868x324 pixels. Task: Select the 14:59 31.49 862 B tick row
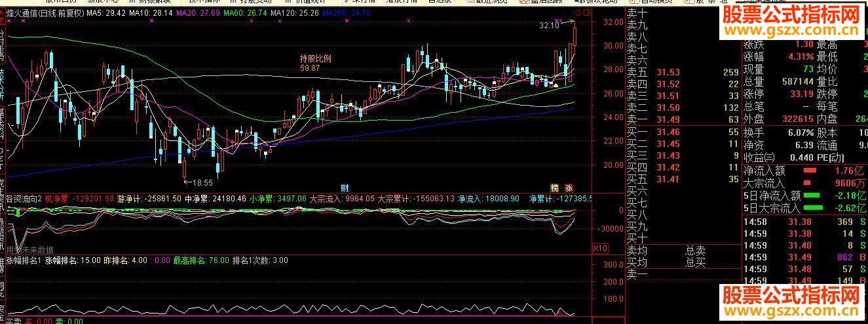point(805,258)
